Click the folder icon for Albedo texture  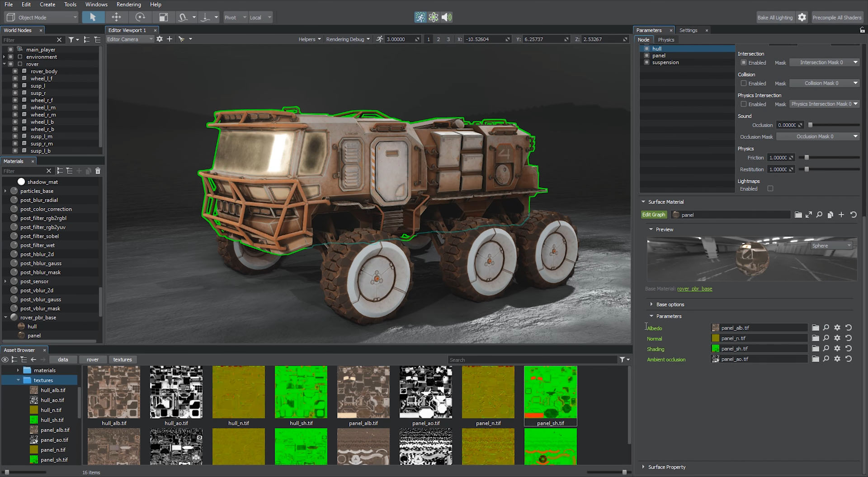(x=815, y=328)
